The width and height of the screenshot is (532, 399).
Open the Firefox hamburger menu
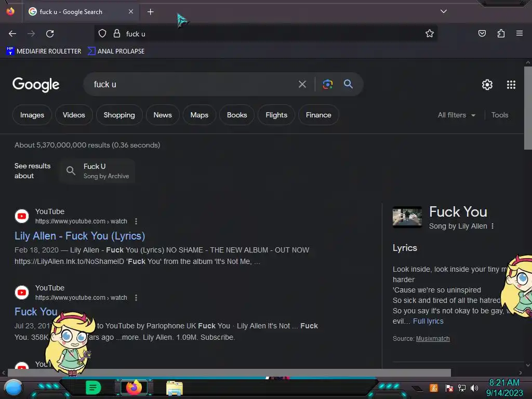pyautogui.click(x=520, y=33)
